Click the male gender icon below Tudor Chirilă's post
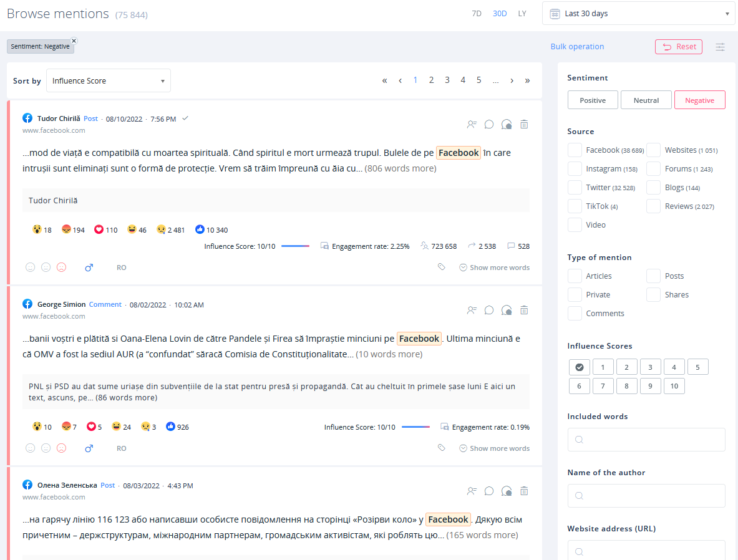Viewport: 738px width, 560px height. click(89, 267)
